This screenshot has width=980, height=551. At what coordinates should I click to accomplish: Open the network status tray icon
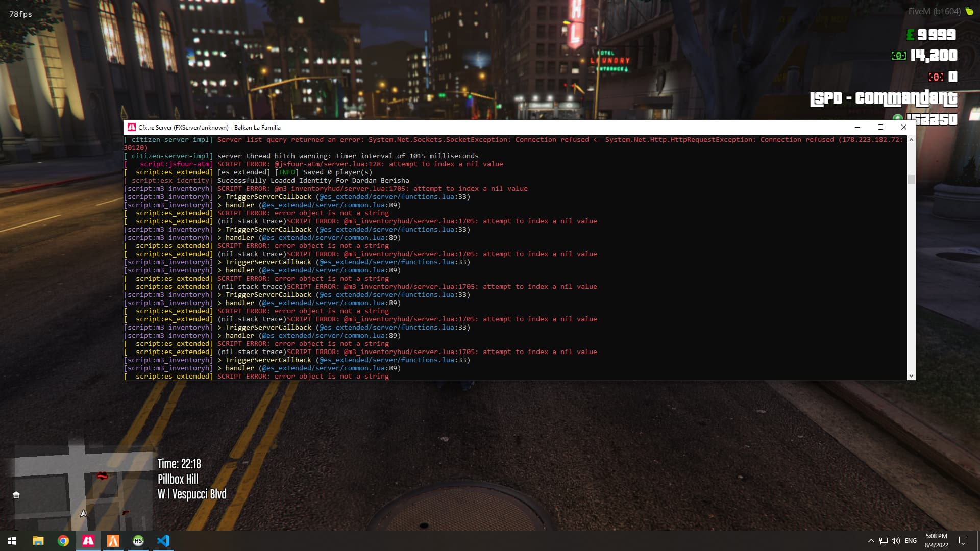point(884,541)
